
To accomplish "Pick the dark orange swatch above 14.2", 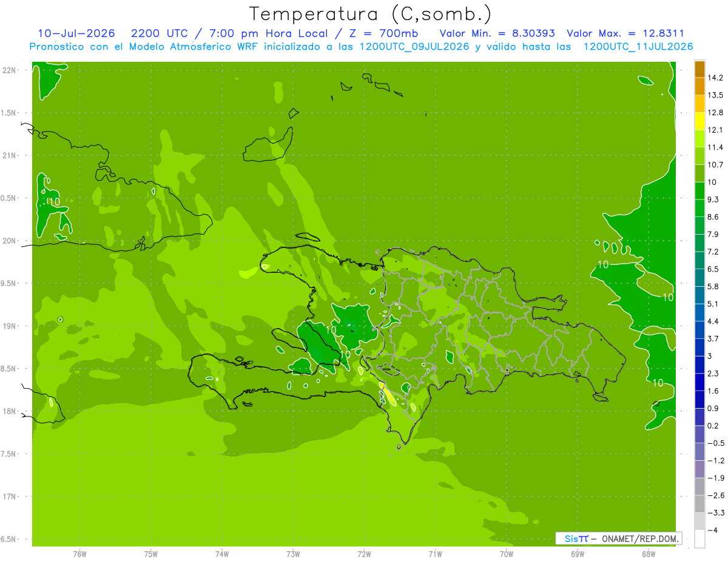I will coord(699,69).
